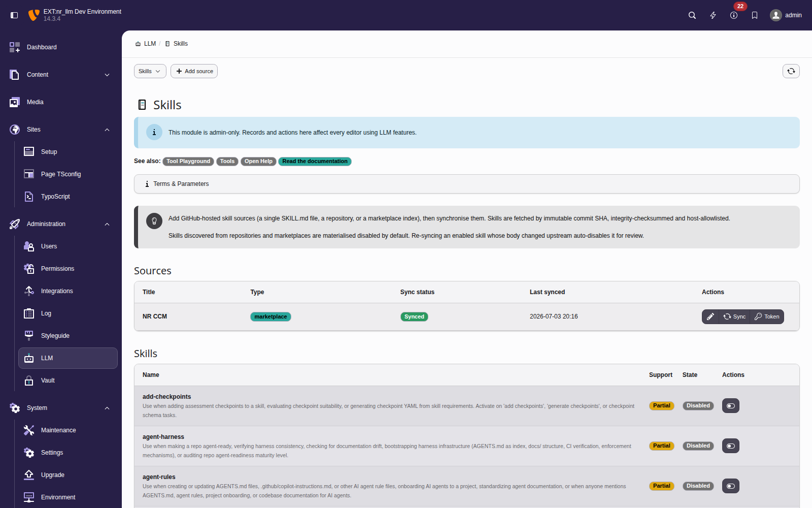Open the clear cache lightning icon
The height and width of the screenshot is (508, 812).
pyautogui.click(x=713, y=15)
